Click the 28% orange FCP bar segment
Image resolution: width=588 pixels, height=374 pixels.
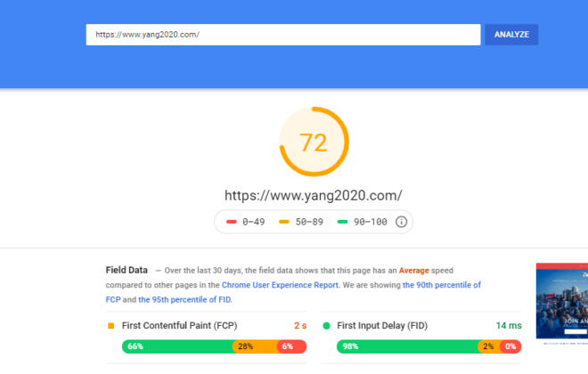(x=256, y=346)
